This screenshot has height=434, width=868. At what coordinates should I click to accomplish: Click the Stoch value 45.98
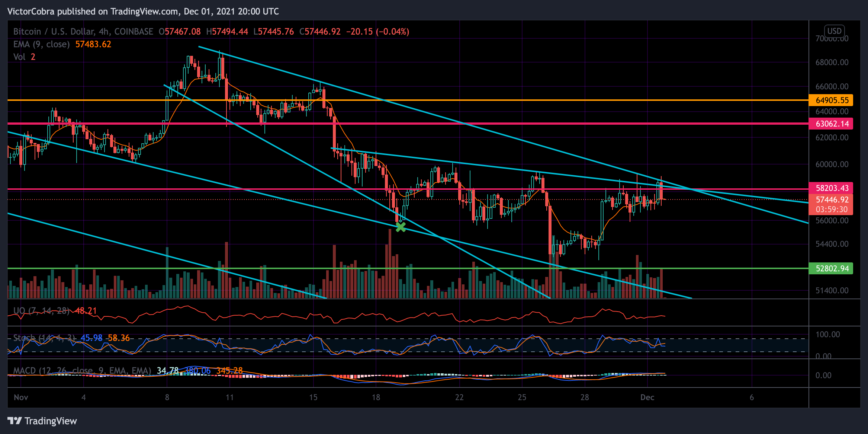click(x=91, y=338)
